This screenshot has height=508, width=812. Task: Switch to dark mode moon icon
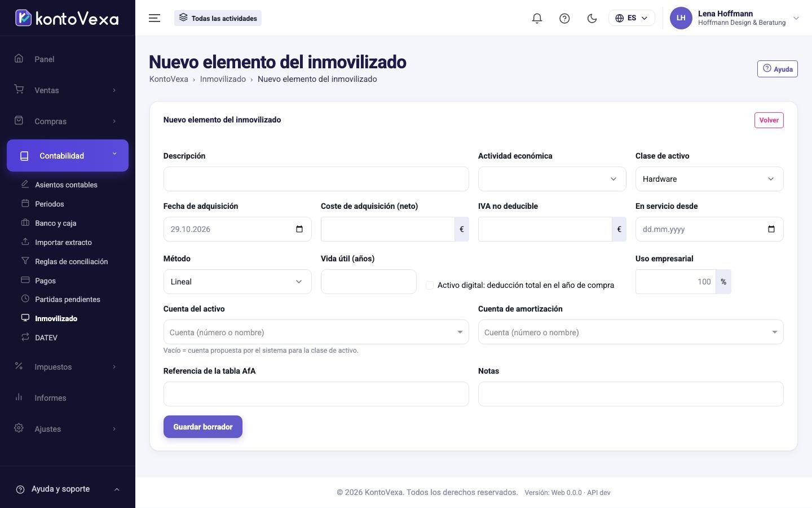point(592,18)
